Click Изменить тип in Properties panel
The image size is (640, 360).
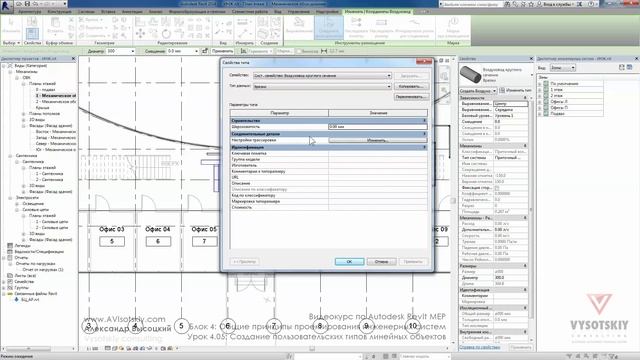coord(516,90)
